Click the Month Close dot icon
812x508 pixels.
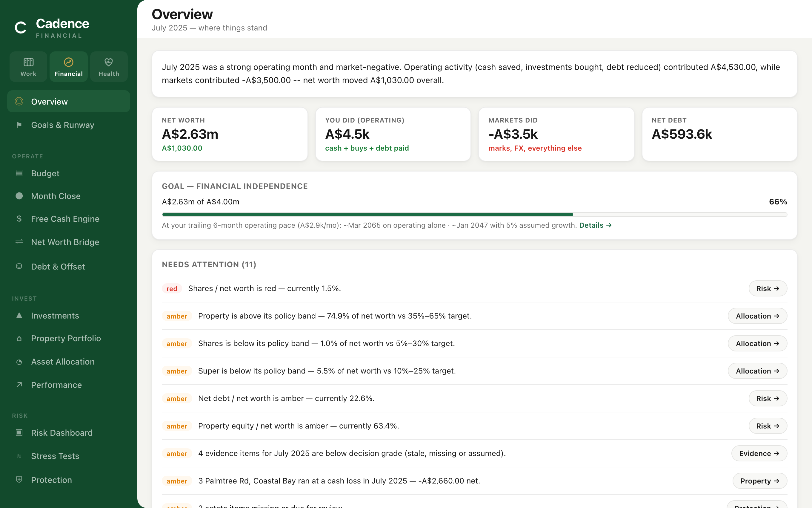coord(19,196)
